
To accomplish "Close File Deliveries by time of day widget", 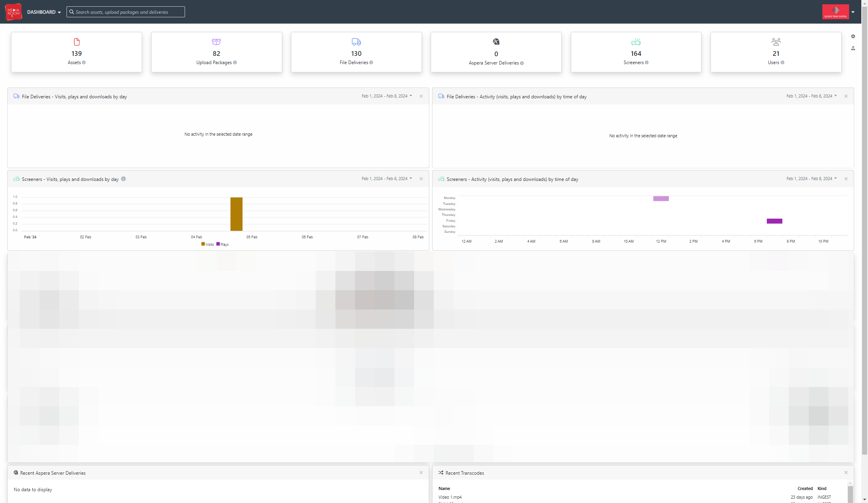I will 846,96.
